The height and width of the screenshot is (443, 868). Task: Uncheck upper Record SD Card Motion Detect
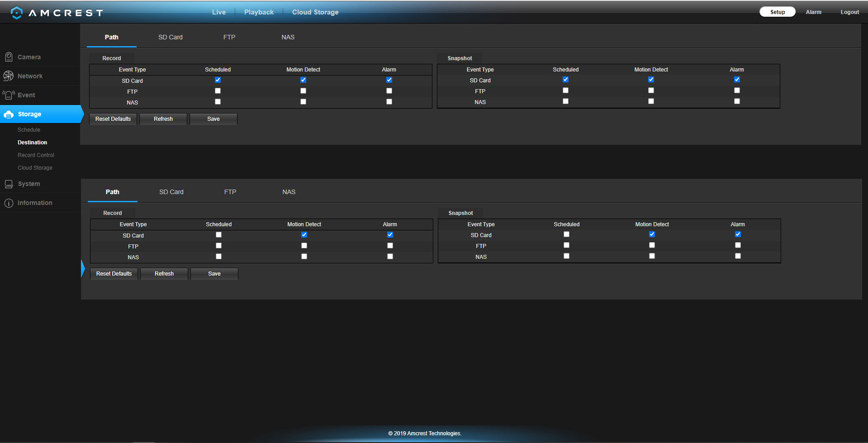point(303,80)
